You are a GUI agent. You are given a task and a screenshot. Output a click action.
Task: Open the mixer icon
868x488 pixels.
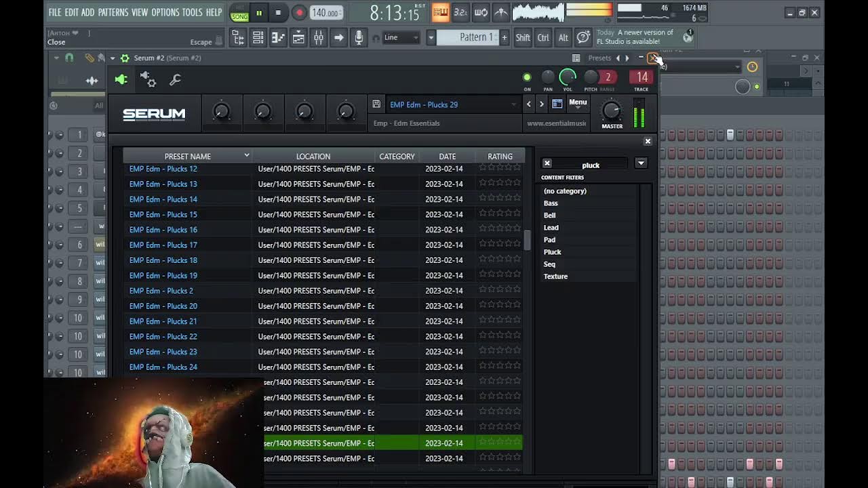tap(319, 38)
